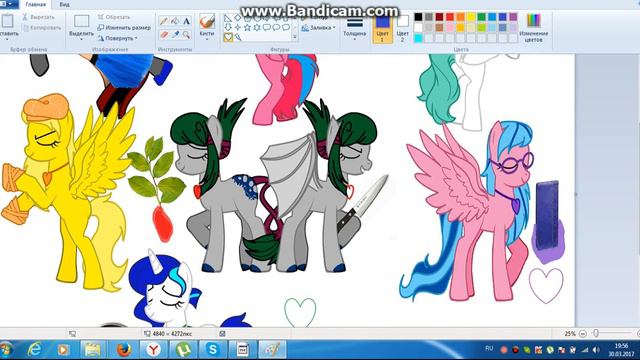Open the Fill (Заливка) dropdown
The width and height of the screenshot is (640, 360).
[318, 28]
